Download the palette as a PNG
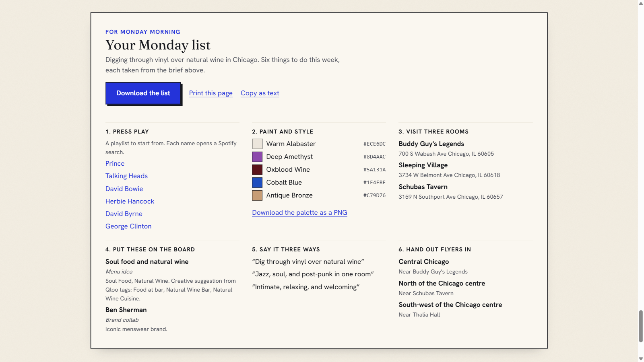This screenshot has width=644, height=362. (x=299, y=212)
